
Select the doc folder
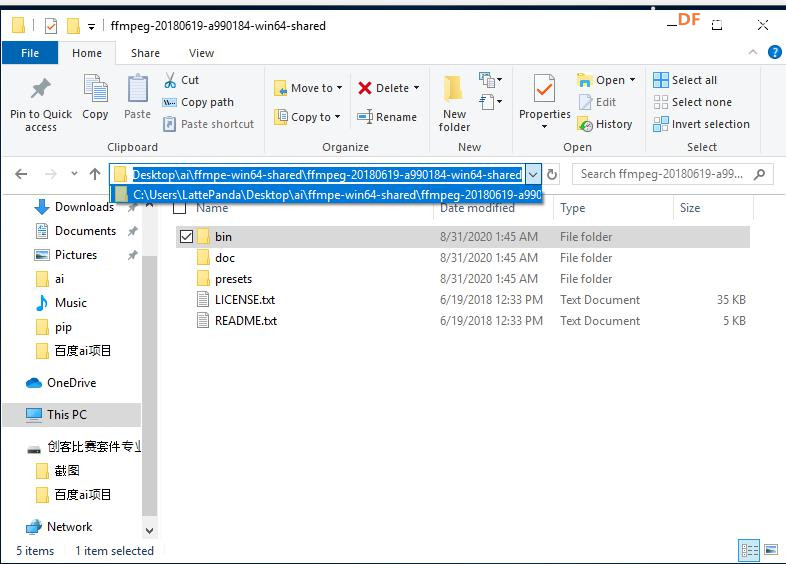[225, 258]
